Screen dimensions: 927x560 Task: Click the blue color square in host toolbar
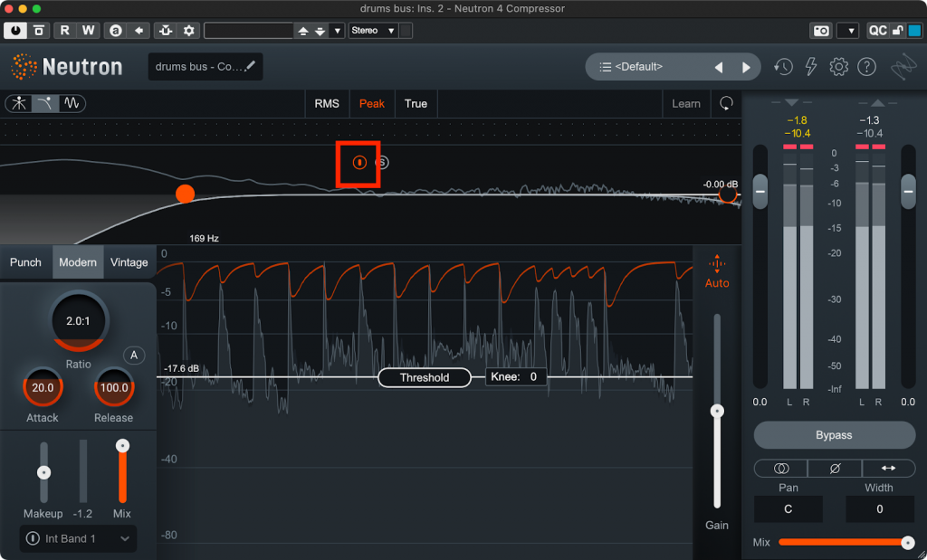click(914, 31)
